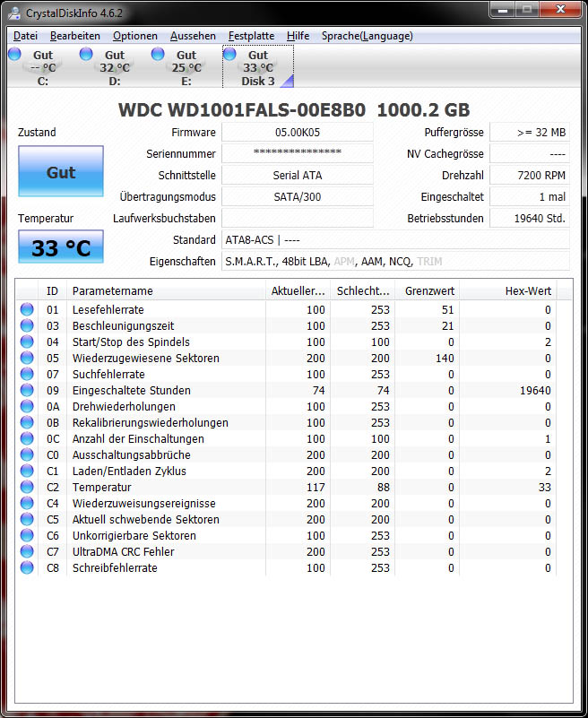Click the Eingeschaltet value 1 mal
The image size is (588, 718).
(x=530, y=197)
